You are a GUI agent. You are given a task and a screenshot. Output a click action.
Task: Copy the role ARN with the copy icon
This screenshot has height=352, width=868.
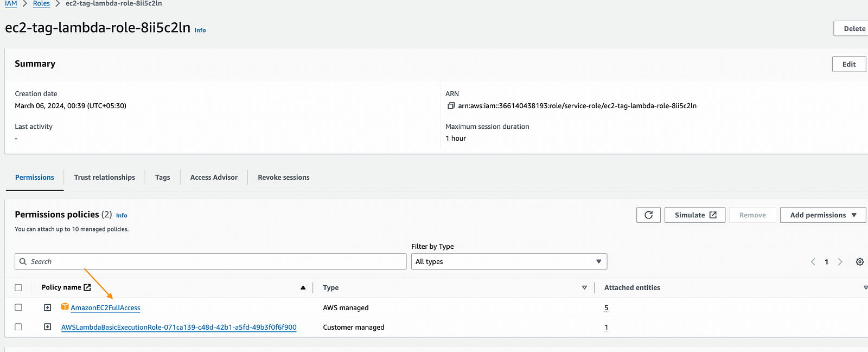tap(451, 106)
